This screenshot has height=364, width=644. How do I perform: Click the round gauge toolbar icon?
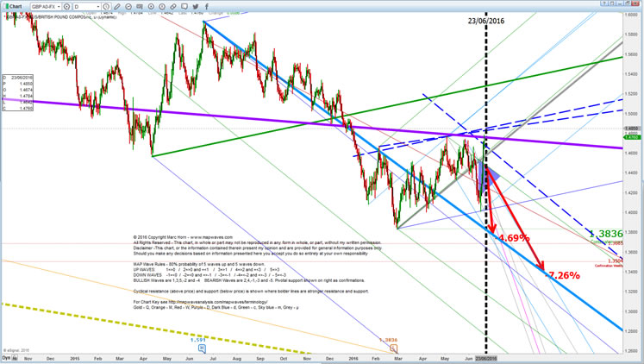click(x=128, y=7)
